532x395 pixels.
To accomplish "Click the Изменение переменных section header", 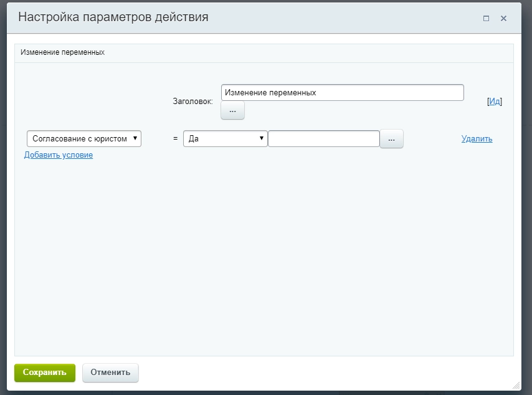I will [x=62, y=53].
